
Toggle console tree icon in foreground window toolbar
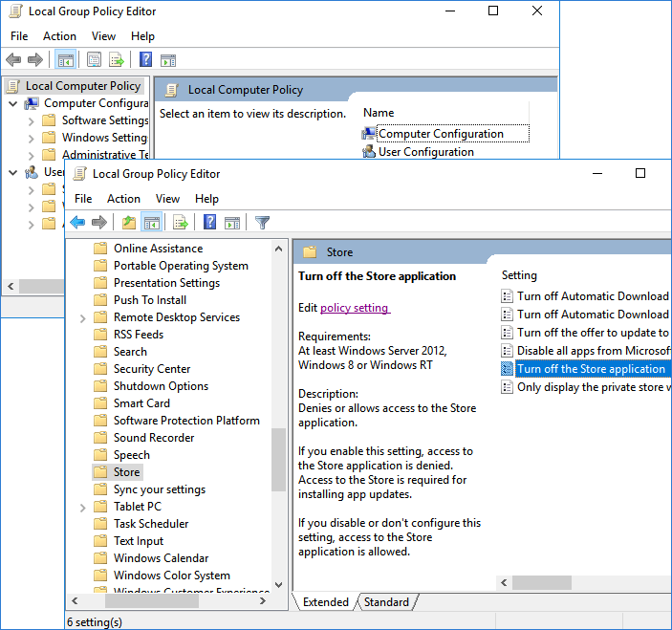coord(151,223)
